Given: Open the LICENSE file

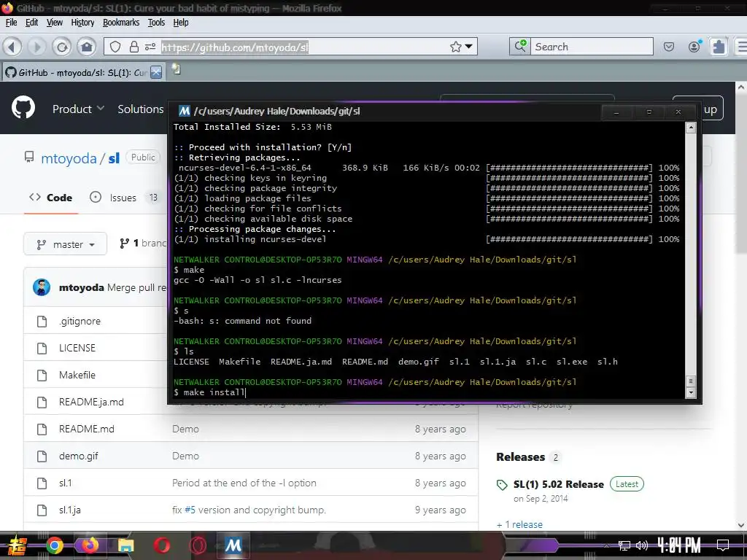Looking at the screenshot, I should (77, 348).
